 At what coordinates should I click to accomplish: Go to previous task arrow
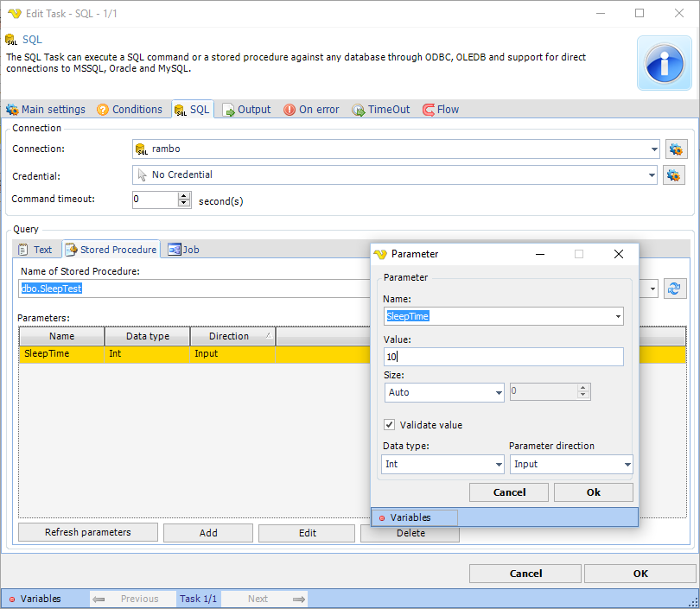point(99,599)
